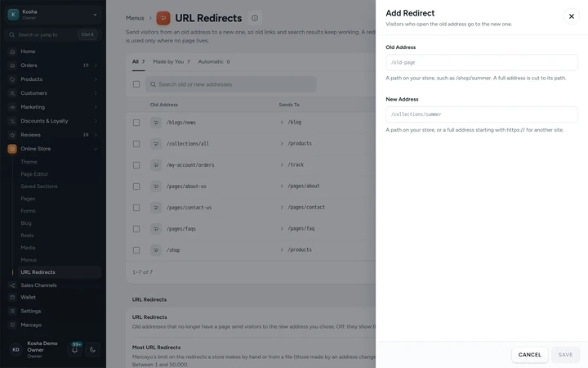This screenshot has height=368, width=588.
Task: Click the Mercayo icon in sidebar
Action: [12, 325]
